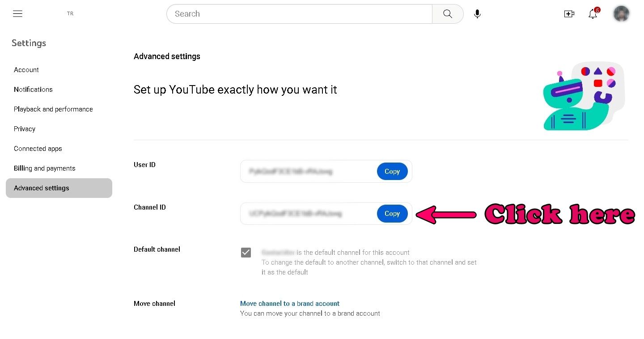Toggle the Default channel checkbox
The width and height of the screenshot is (644, 339).
tap(246, 253)
